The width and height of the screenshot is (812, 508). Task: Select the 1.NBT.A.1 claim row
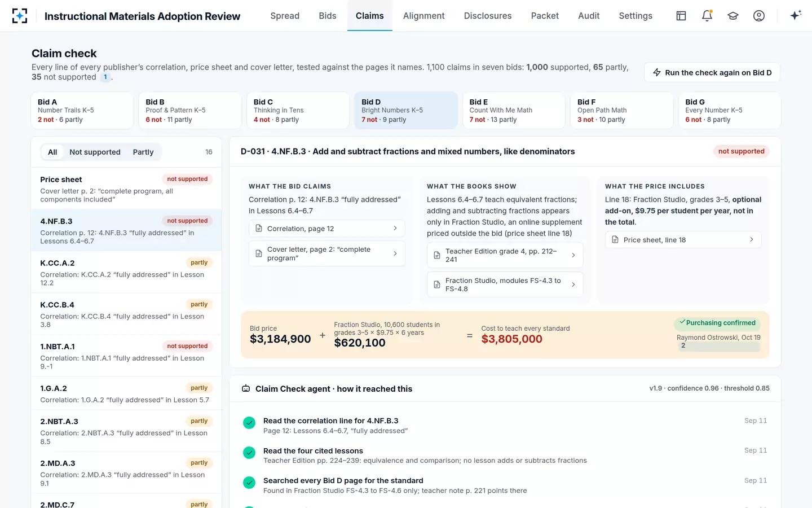(x=126, y=356)
